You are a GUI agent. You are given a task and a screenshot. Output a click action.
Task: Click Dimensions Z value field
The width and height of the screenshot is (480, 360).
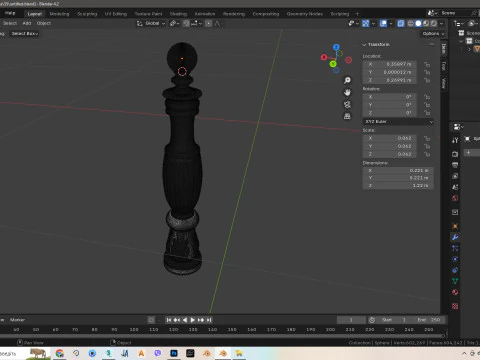tap(398, 186)
